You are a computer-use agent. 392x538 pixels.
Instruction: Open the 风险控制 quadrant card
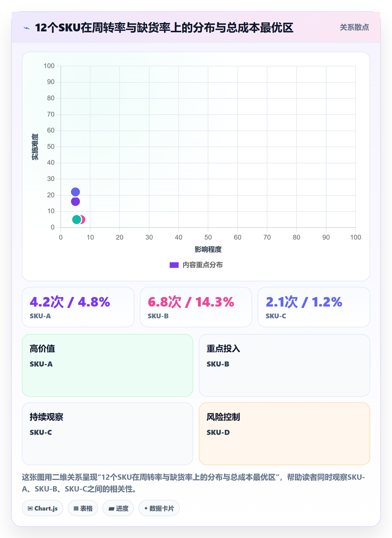point(284,434)
